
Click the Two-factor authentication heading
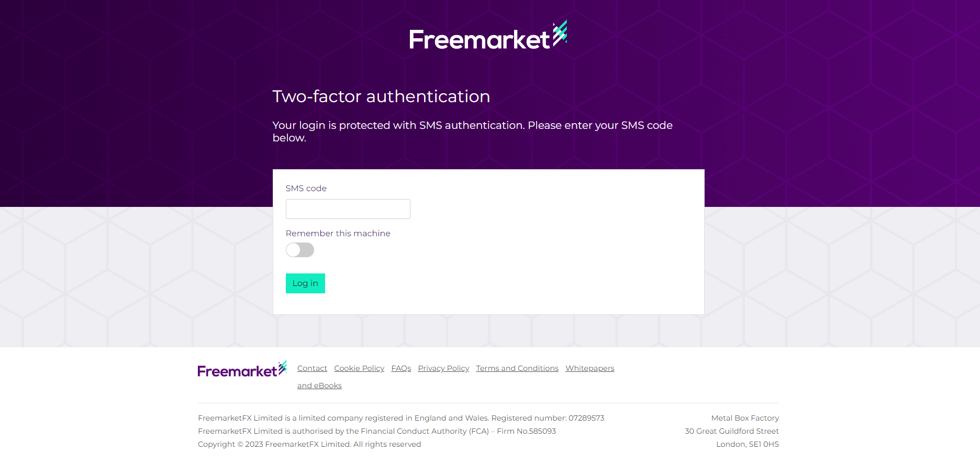[x=381, y=96]
